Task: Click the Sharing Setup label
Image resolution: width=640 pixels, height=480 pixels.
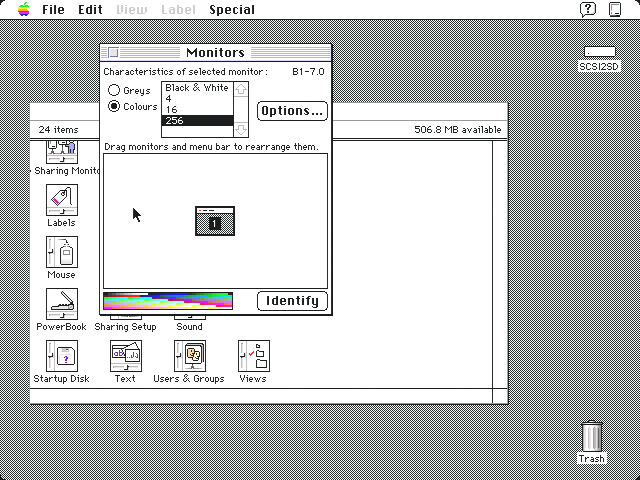Action: tap(126, 327)
